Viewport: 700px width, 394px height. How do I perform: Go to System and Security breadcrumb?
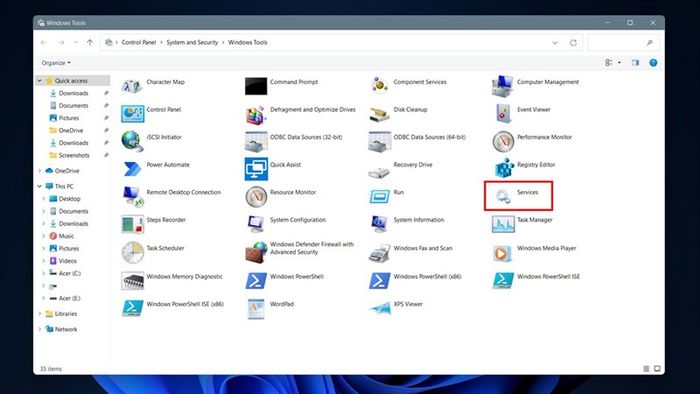point(192,42)
